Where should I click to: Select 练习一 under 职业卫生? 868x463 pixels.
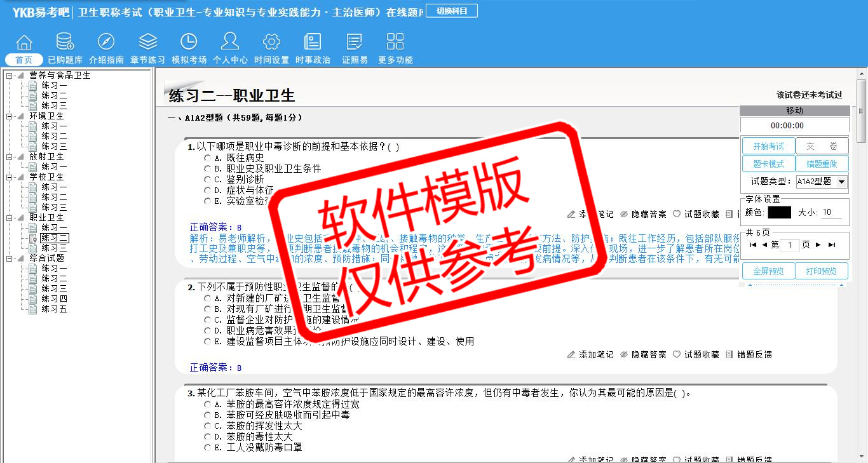tap(54, 227)
